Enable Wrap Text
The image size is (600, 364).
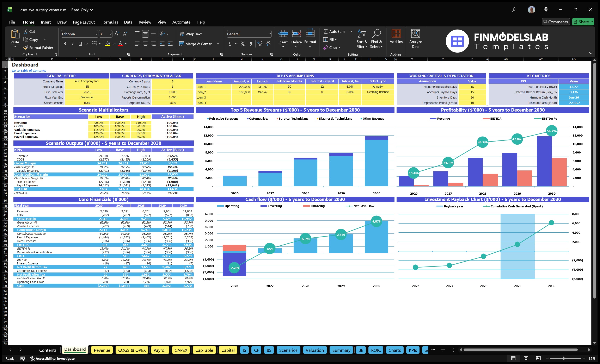pyautogui.click(x=191, y=34)
